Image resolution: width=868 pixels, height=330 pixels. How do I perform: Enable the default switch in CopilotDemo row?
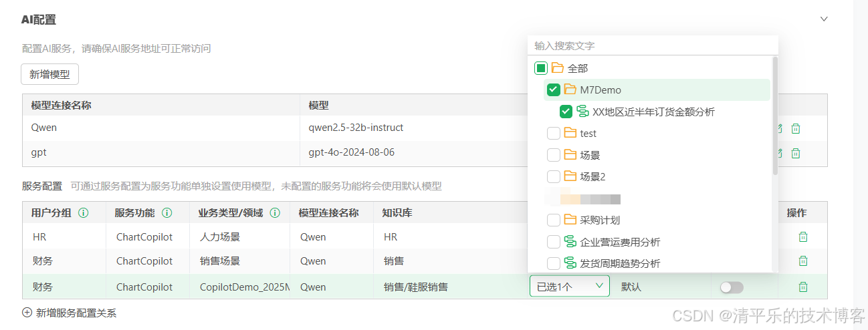(x=732, y=287)
